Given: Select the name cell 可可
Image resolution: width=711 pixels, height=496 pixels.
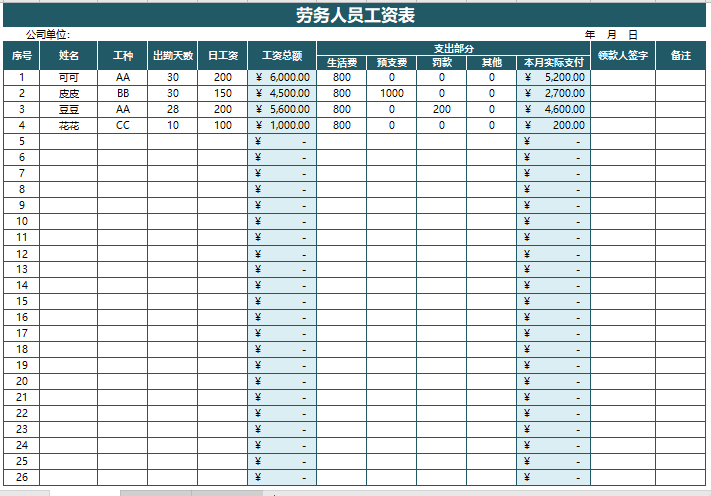Looking at the screenshot, I should pyautogui.click(x=69, y=77).
